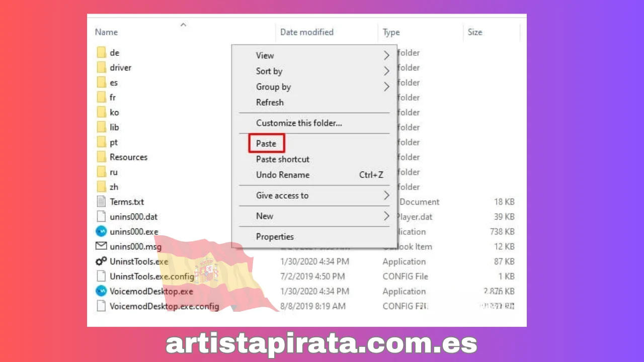Click the 18 KB size value
The width and height of the screenshot is (644, 362).
pyautogui.click(x=504, y=202)
